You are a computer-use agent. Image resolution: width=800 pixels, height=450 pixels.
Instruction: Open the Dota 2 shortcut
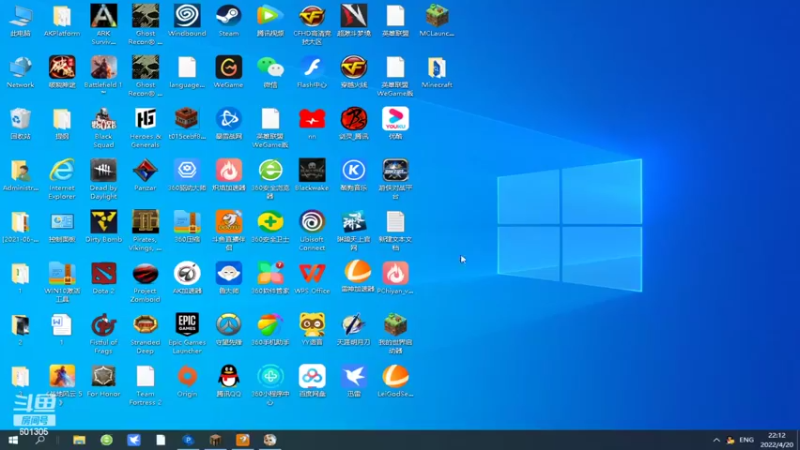[104, 278]
